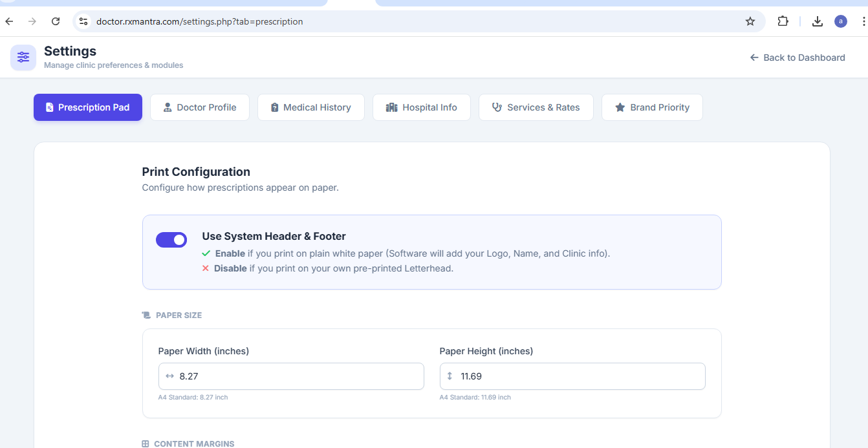Open the Brand Priority tab
This screenshot has width=868, height=448.
click(652, 107)
